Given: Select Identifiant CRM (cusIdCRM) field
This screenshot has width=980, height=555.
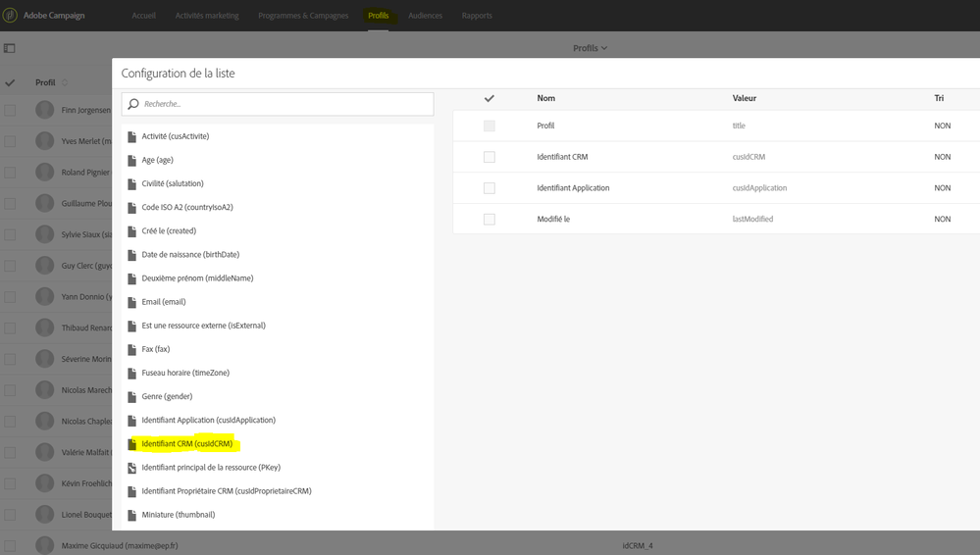Looking at the screenshot, I should pos(186,444).
